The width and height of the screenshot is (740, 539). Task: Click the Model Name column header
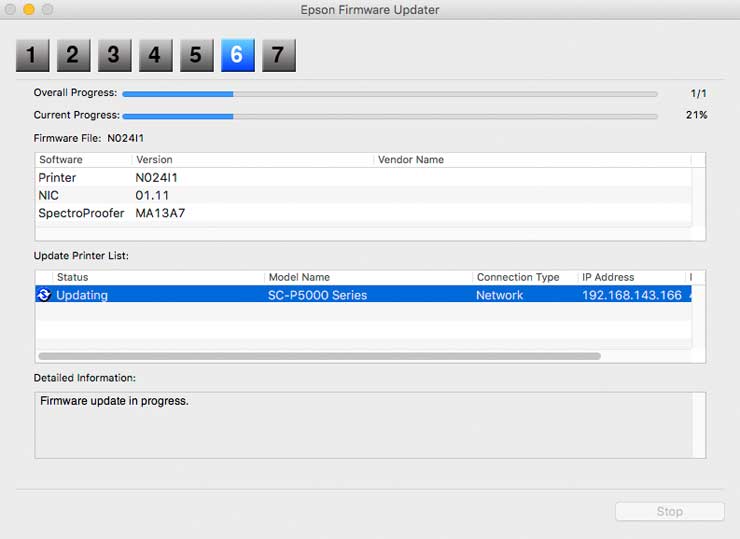368,277
